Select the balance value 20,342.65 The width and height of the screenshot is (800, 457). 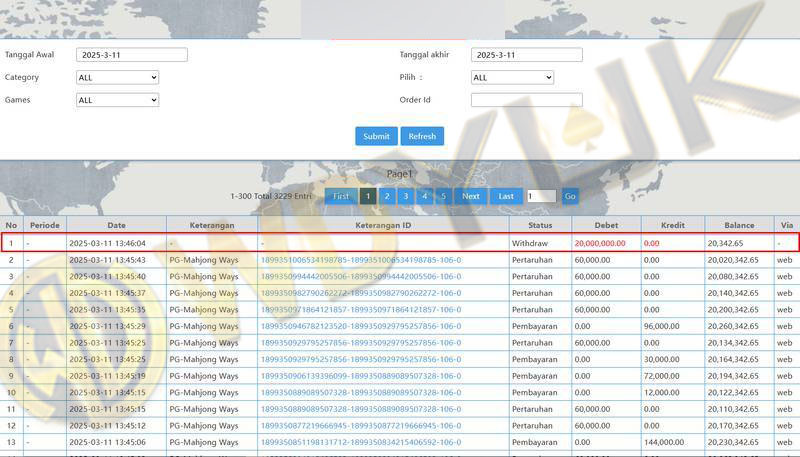click(x=725, y=243)
